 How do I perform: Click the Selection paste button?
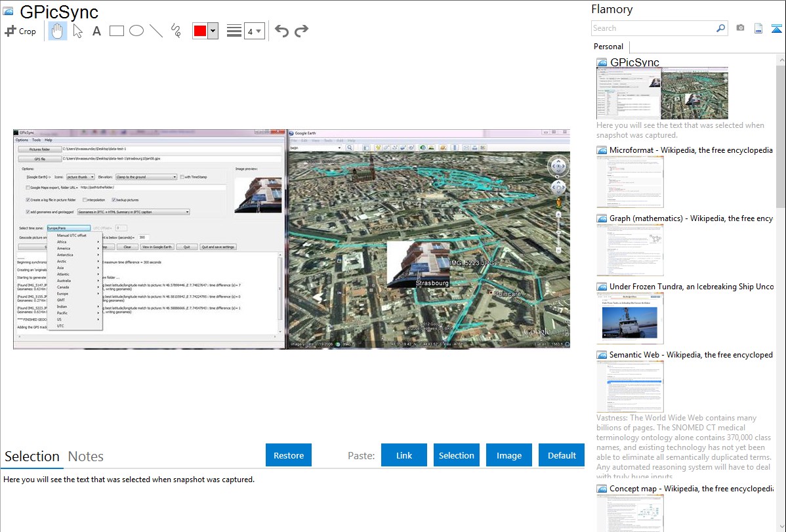[456, 455]
